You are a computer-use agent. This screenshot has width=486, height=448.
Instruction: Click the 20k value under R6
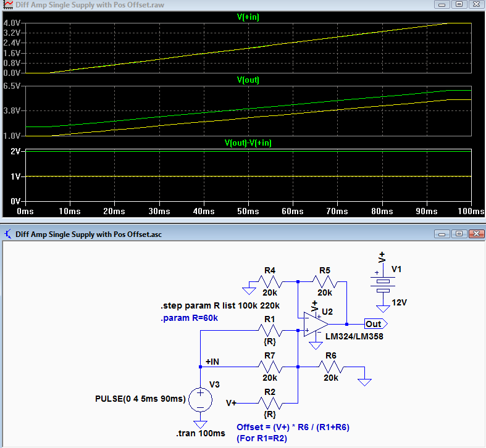(331, 378)
